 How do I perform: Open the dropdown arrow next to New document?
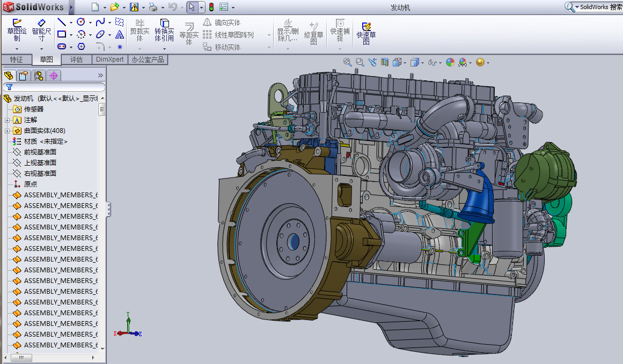(105, 8)
